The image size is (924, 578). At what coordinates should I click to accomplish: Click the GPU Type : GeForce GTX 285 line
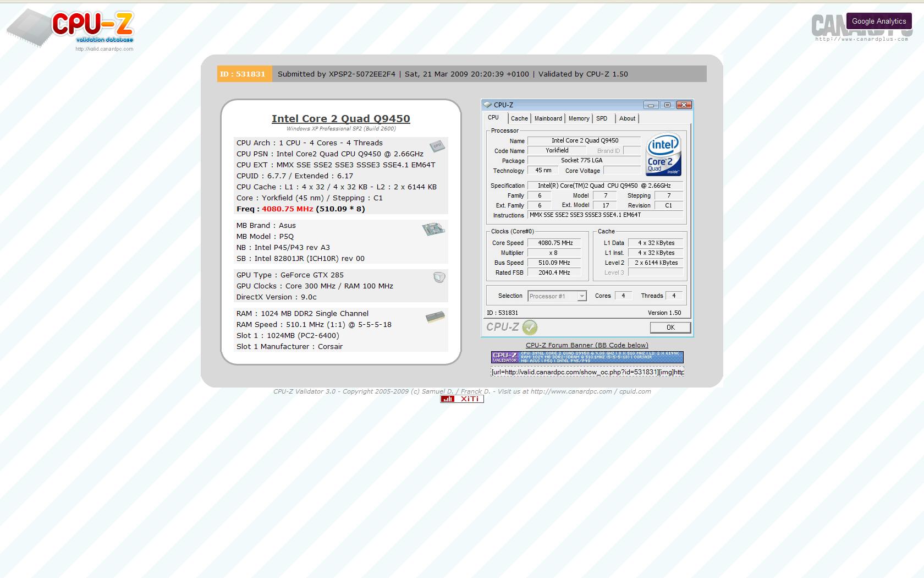290,275
